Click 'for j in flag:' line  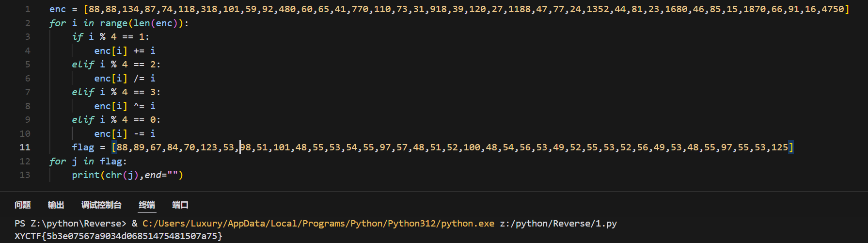pos(88,162)
